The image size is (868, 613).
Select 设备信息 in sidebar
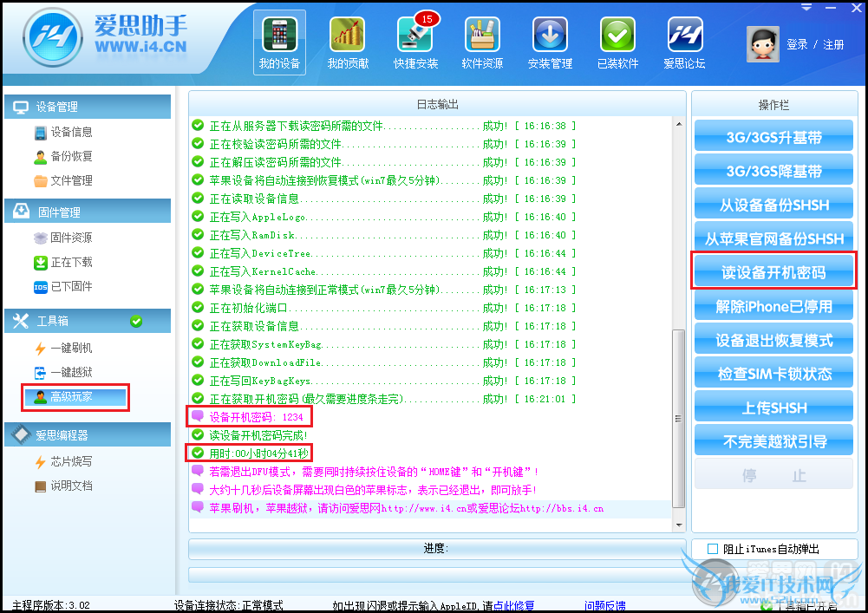[63, 133]
